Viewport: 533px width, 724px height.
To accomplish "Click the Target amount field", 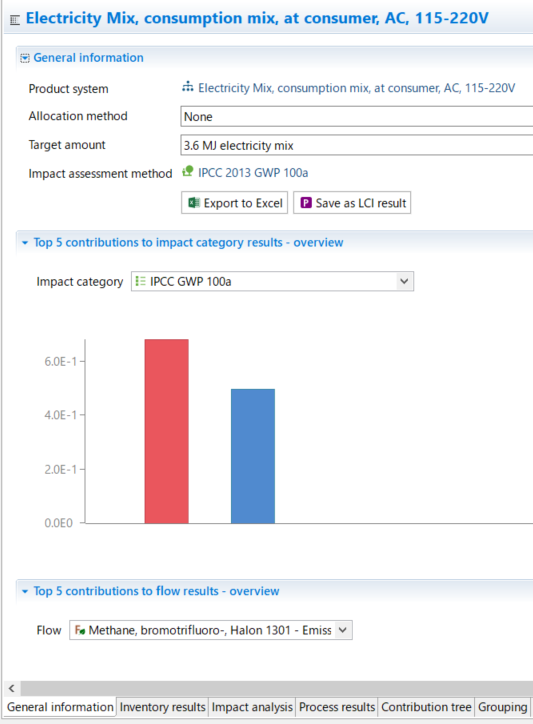I will coord(357,145).
